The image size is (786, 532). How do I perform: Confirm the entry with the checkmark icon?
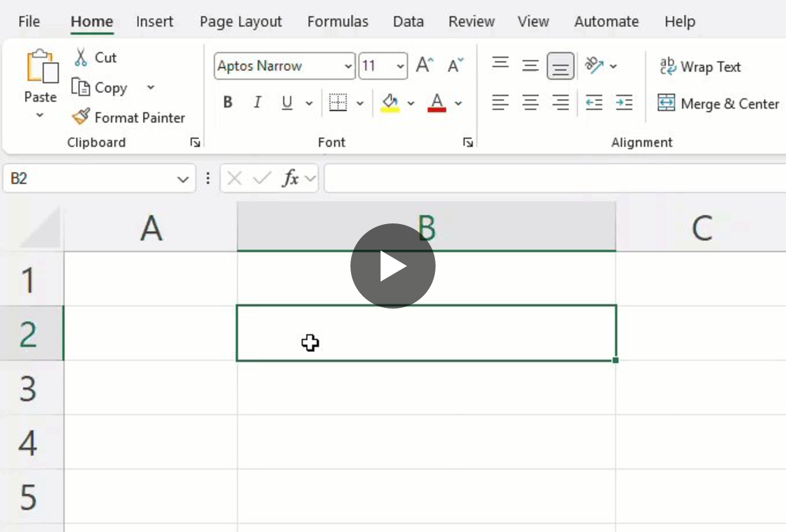click(261, 178)
